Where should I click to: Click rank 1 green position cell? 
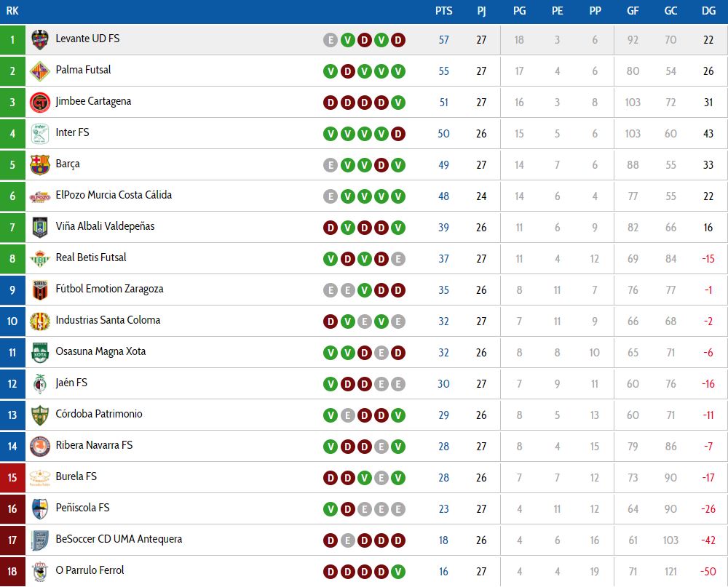[12, 40]
